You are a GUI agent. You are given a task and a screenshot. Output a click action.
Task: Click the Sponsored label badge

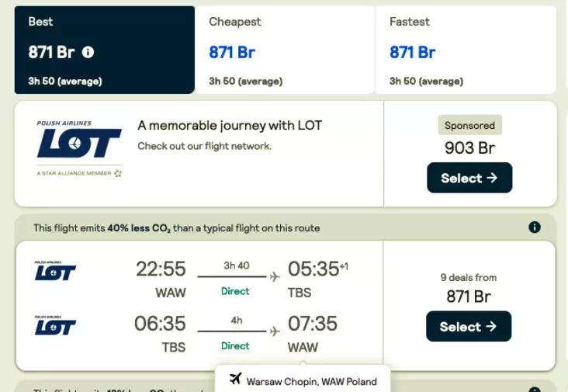click(x=469, y=125)
